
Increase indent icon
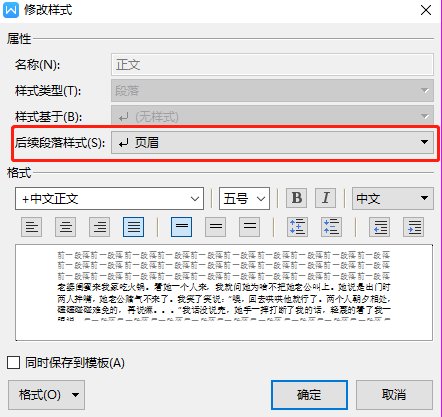tap(413, 227)
